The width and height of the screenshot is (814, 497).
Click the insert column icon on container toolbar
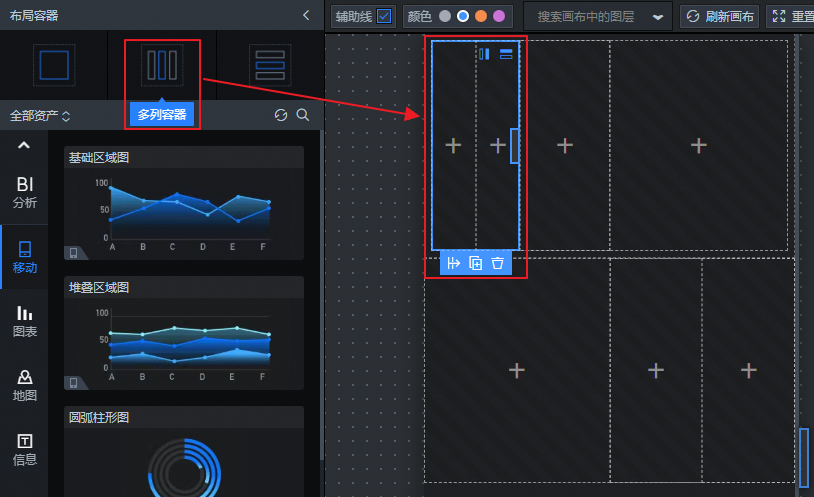(x=453, y=263)
